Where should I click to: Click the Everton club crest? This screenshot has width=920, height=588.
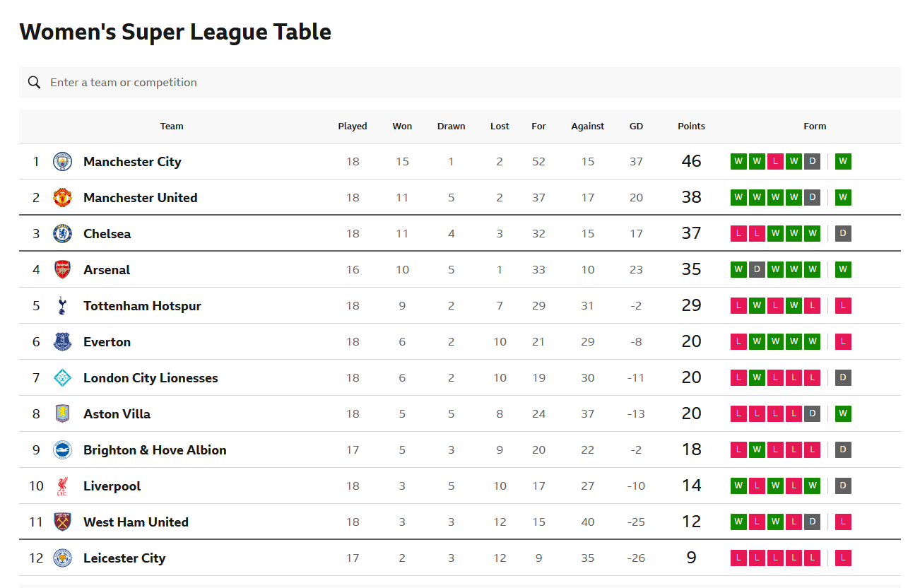63,342
